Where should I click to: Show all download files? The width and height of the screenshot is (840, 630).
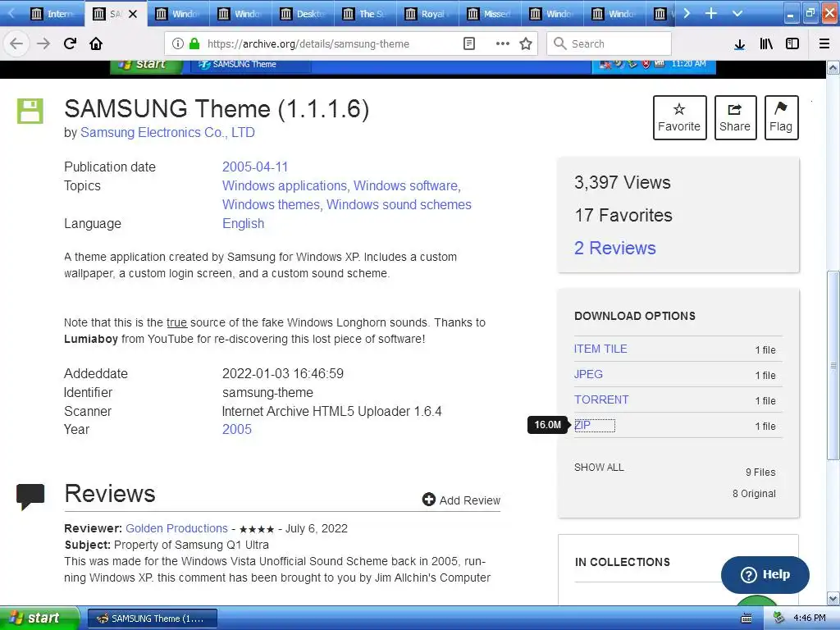pyautogui.click(x=599, y=467)
